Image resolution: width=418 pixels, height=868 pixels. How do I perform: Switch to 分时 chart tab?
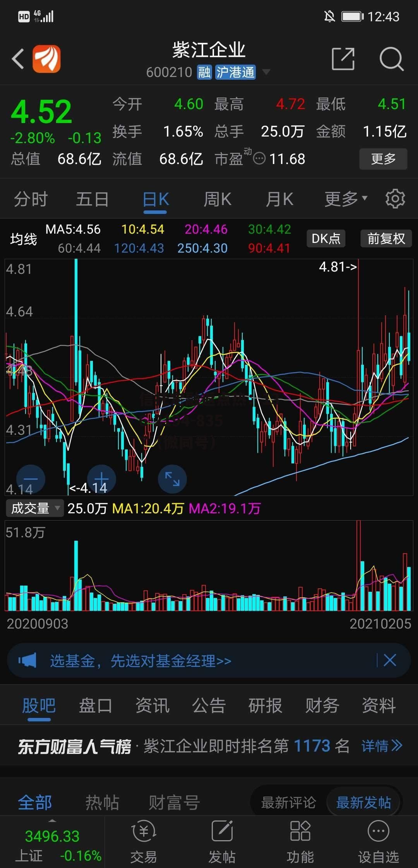click(31, 199)
